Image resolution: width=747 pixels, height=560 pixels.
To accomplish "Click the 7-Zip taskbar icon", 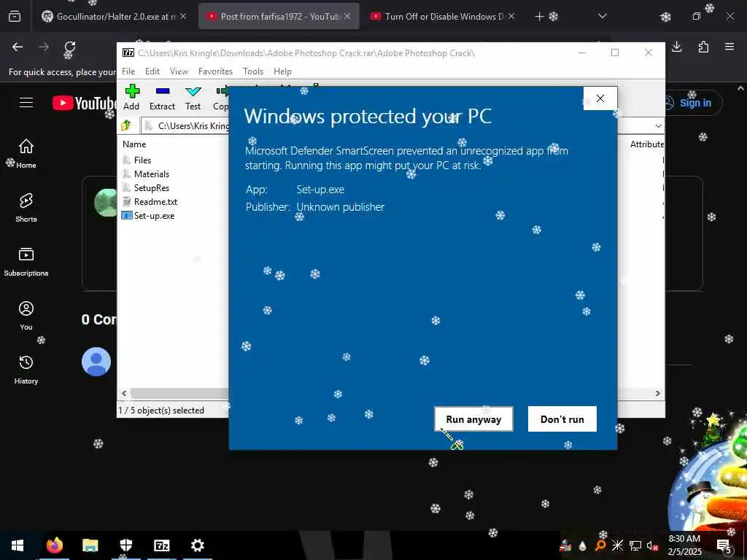I will [x=162, y=545].
